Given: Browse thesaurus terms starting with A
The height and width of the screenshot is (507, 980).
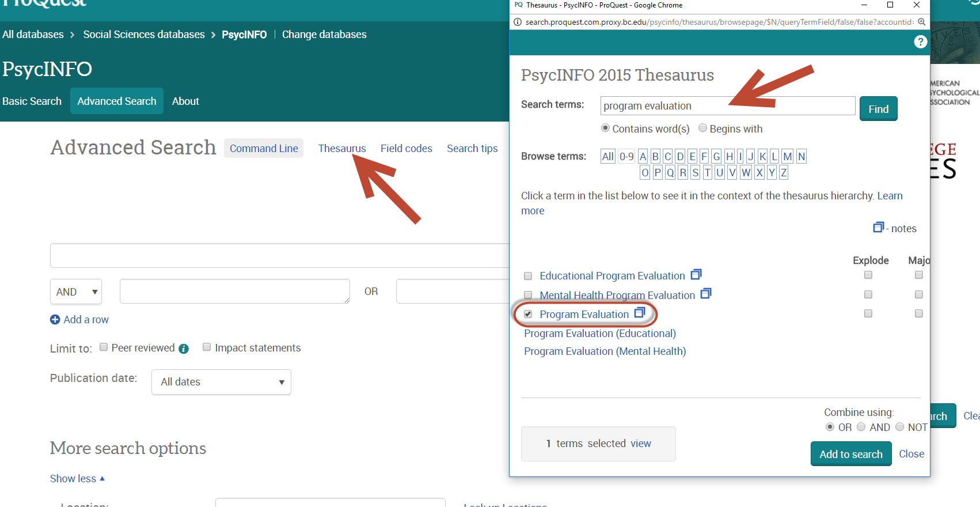Looking at the screenshot, I should [643, 156].
